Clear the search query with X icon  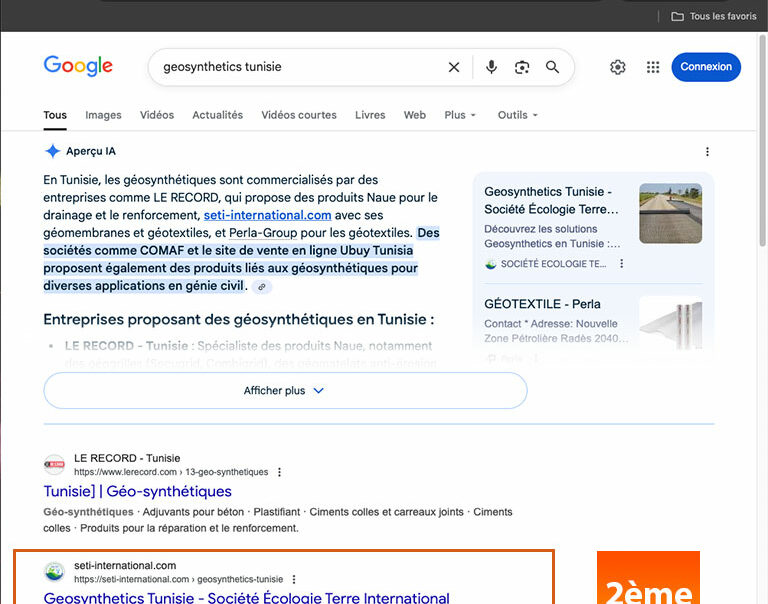click(x=454, y=67)
